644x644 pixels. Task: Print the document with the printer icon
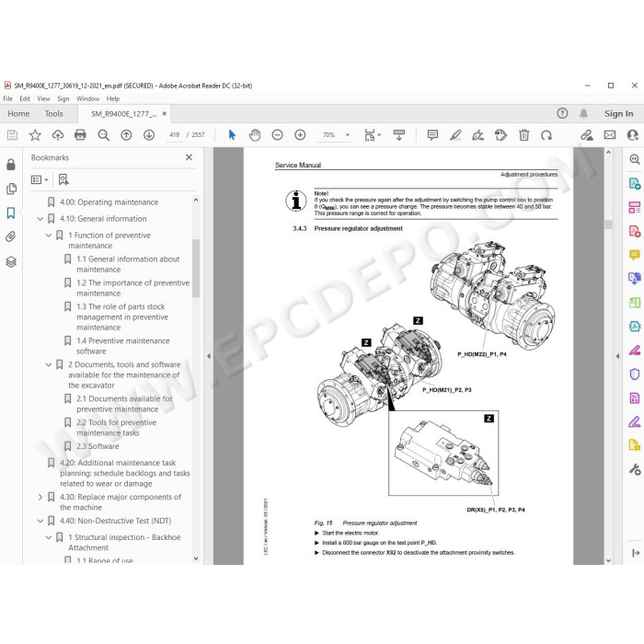[81, 135]
